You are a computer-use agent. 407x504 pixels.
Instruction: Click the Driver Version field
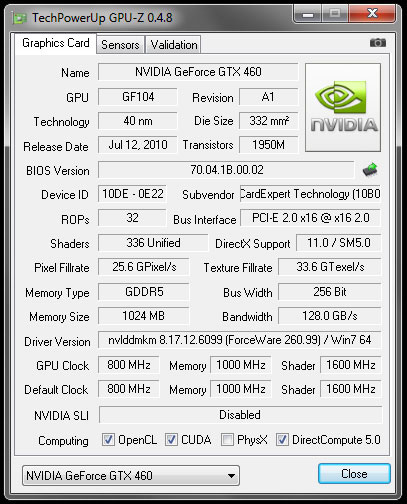[x=239, y=340]
